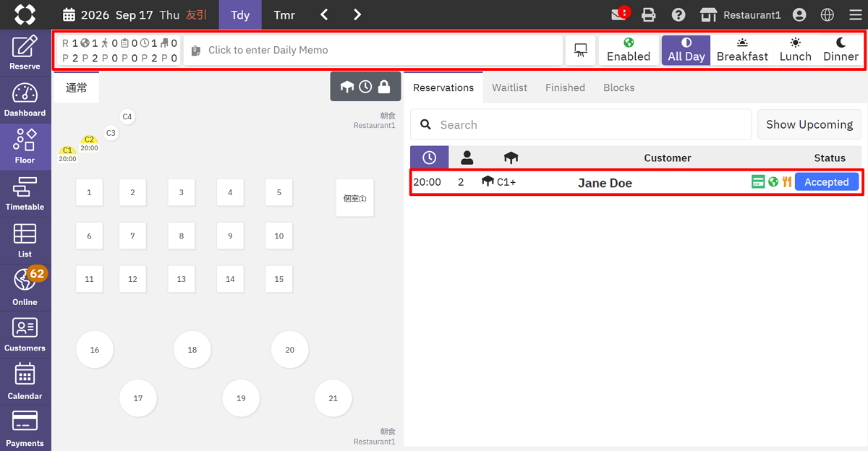Click the reservation Search field
Image resolution: width=868 pixels, height=451 pixels.
(581, 124)
